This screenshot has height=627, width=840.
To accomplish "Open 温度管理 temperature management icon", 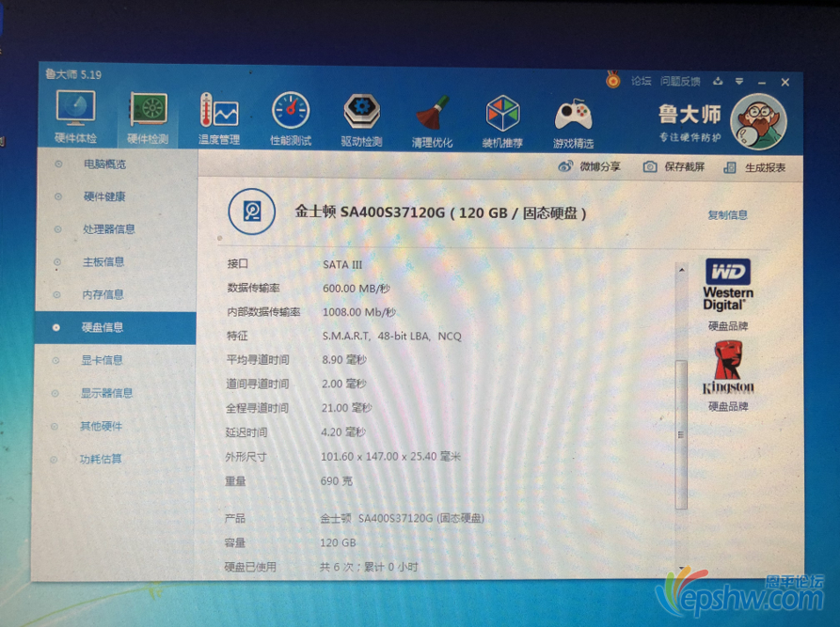I will click(218, 118).
